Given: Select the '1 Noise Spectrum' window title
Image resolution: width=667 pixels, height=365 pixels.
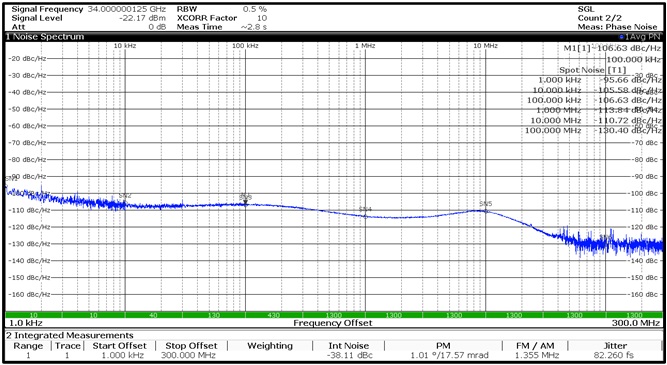Looking at the screenshot, I should pyautogui.click(x=45, y=37).
